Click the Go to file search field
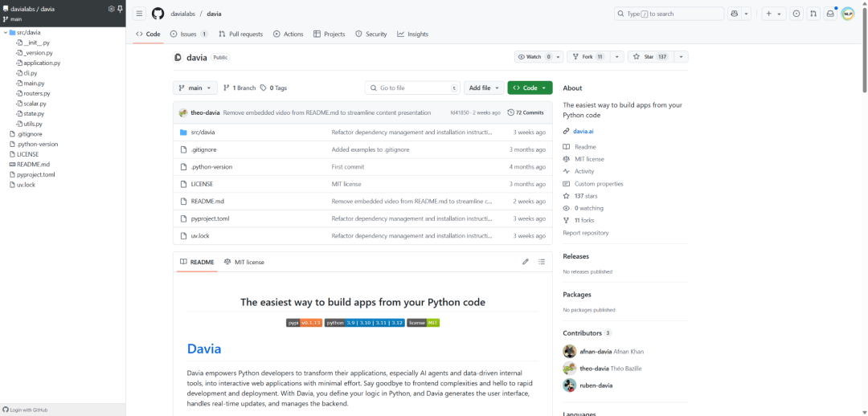 pos(412,88)
